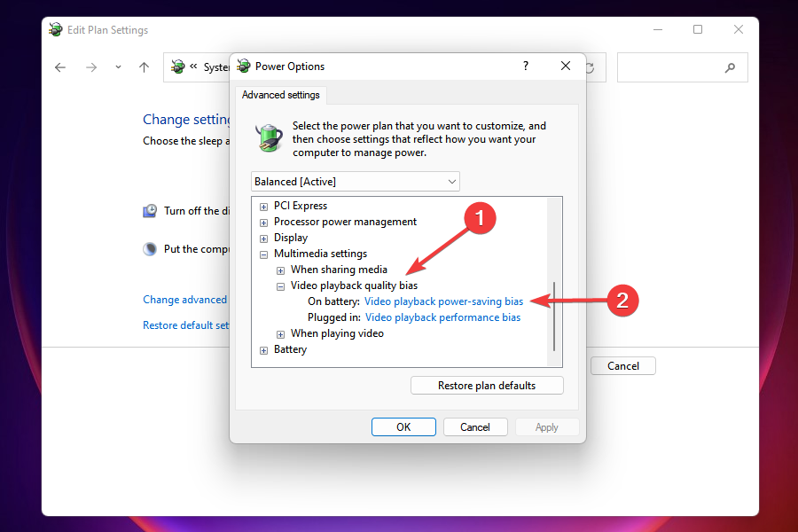Expand When playing video node
Screen dimensions: 798x532
pyautogui.click(x=280, y=334)
